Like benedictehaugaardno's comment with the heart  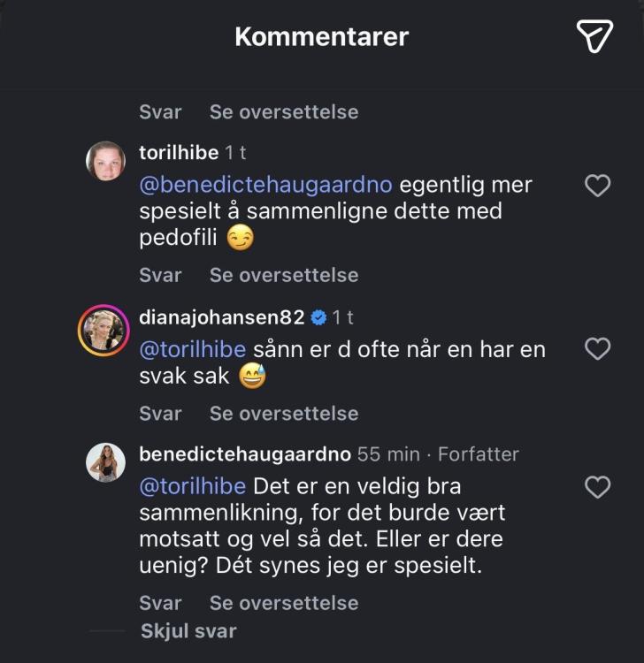[x=599, y=487]
